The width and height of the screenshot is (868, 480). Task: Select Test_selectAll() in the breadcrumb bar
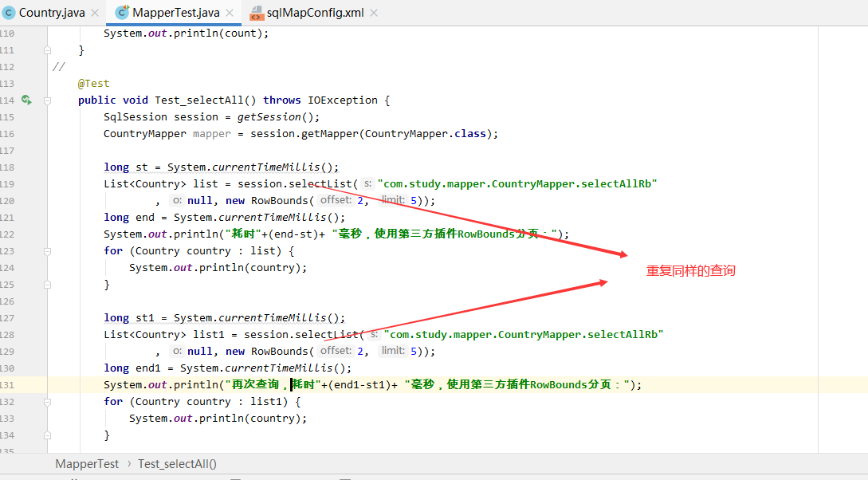coord(177,464)
